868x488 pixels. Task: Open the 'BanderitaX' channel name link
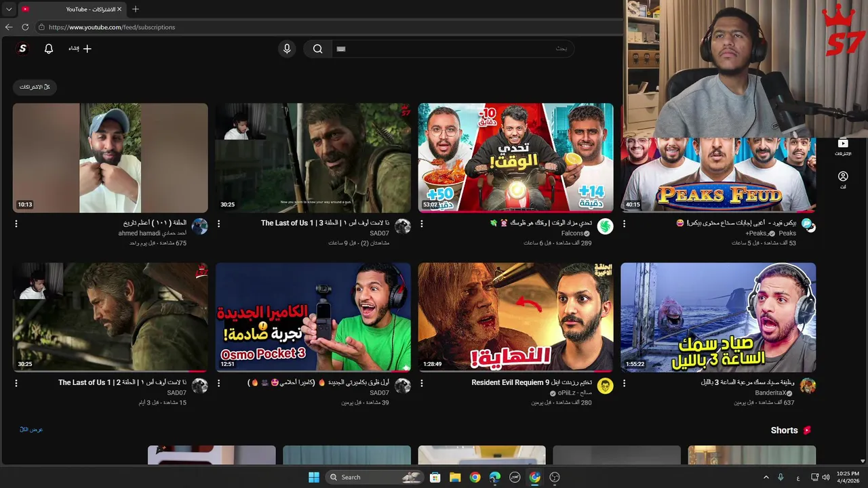pos(770,392)
